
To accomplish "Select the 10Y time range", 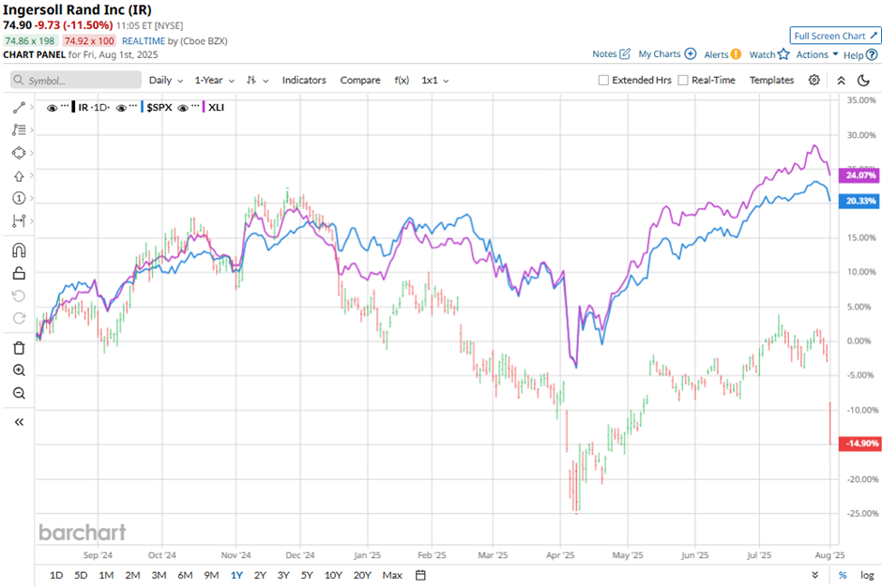I will (x=333, y=575).
